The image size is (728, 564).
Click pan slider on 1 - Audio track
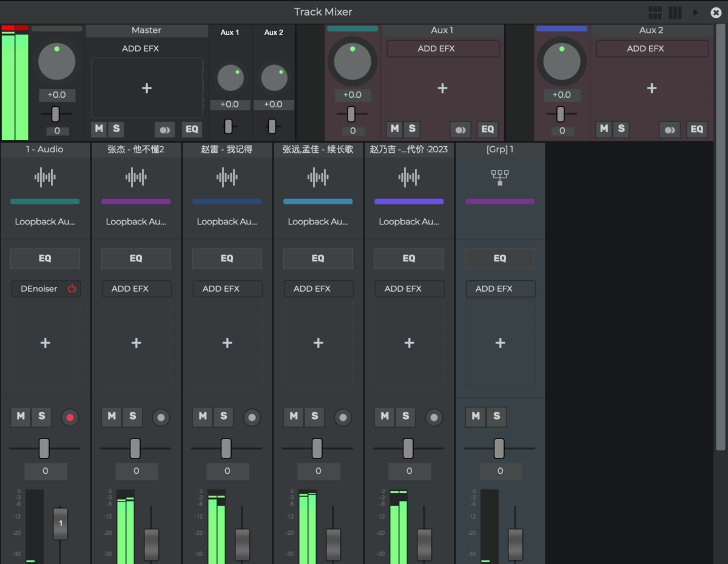click(x=44, y=448)
